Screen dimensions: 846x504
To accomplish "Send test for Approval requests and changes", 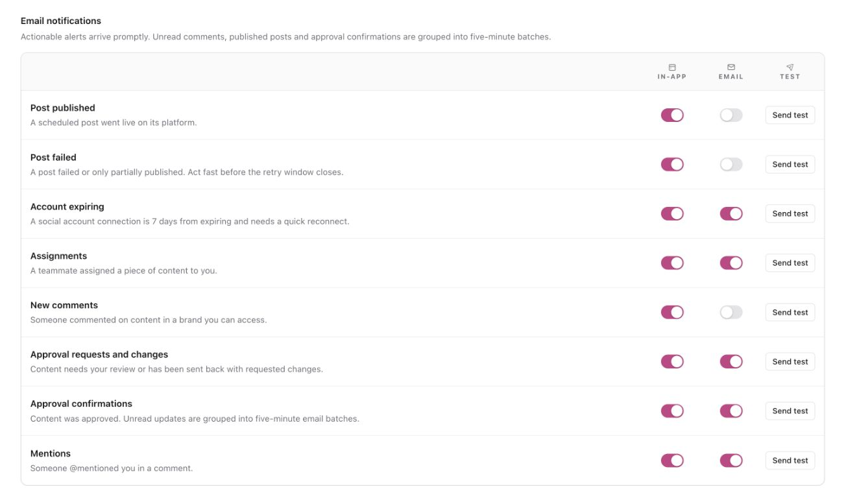I will click(790, 361).
